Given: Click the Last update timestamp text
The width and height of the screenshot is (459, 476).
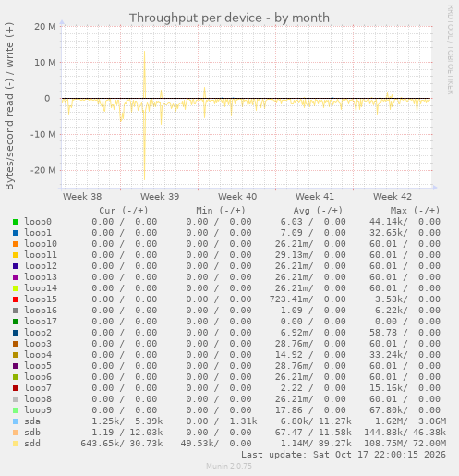Looking at the screenshot, I should coord(344,455).
